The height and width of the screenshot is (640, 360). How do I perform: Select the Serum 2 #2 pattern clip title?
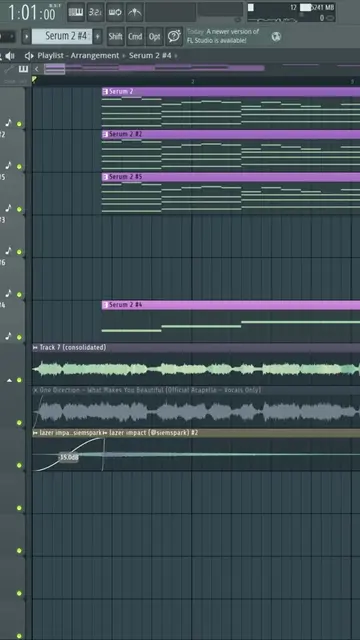coord(125,134)
